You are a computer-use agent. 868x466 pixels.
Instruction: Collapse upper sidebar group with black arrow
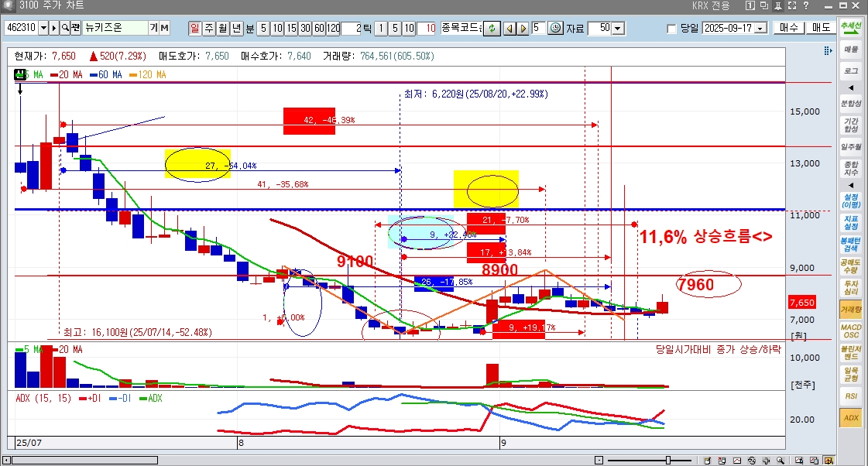[x=851, y=87]
